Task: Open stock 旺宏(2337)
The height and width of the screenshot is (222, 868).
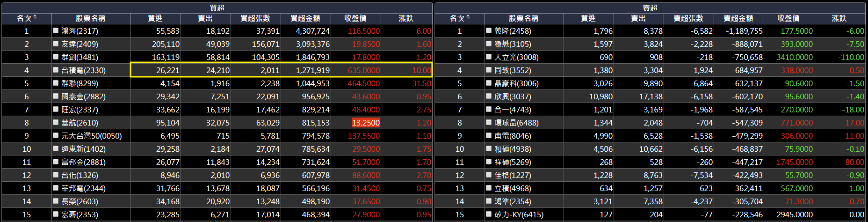Action: 80,110
